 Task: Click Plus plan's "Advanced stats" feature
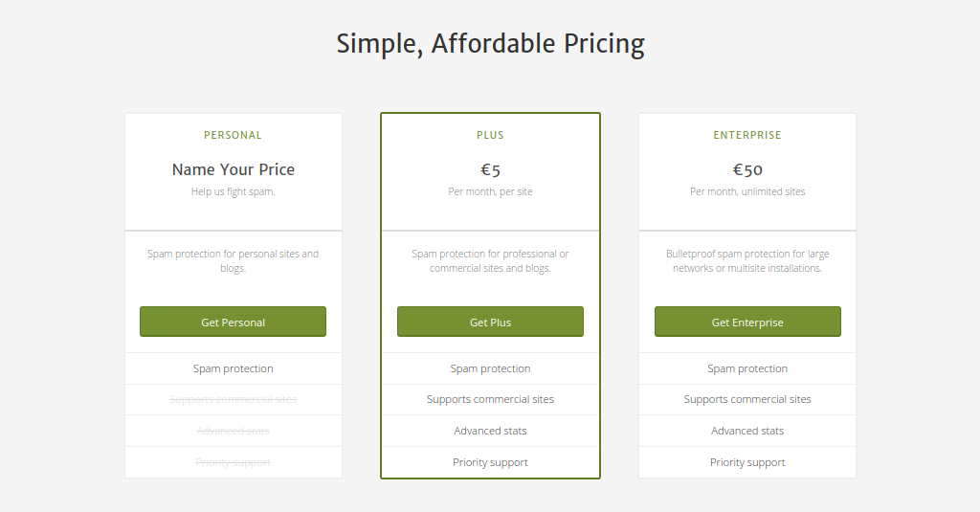point(490,431)
